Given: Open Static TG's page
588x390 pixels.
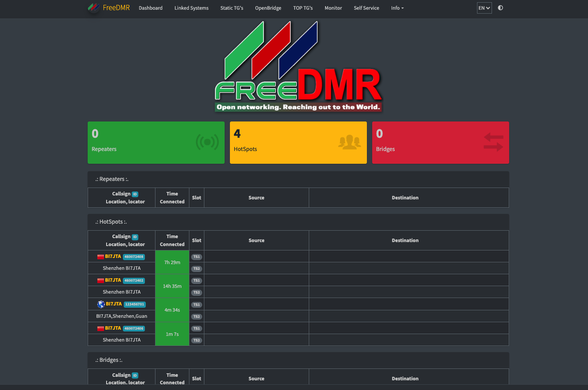Looking at the screenshot, I should coord(232,8).
